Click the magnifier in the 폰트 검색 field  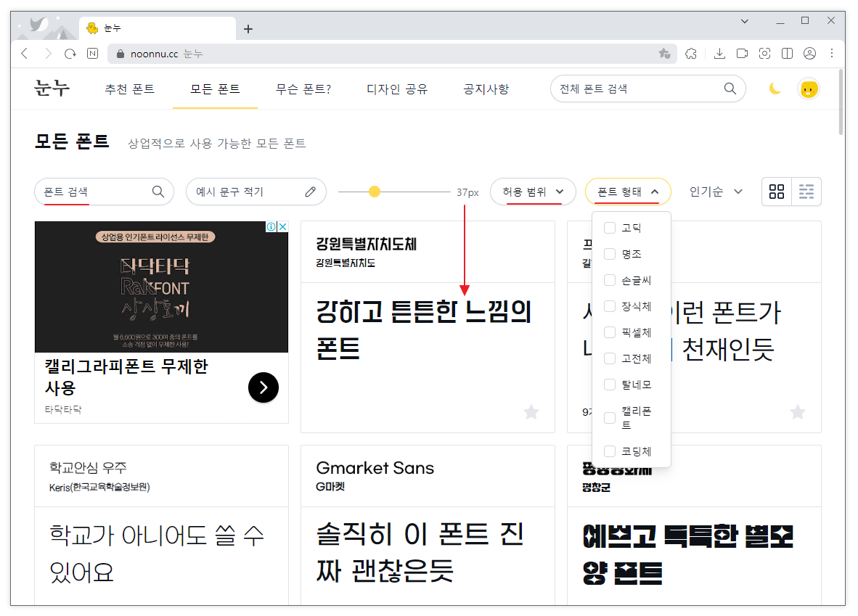(x=158, y=192)
